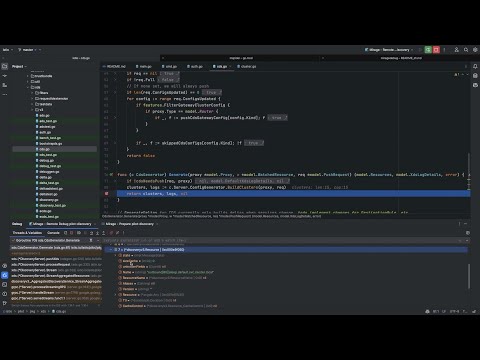Viewport: 480px width, 360px height.
Task: Click the UTF-8 encoding status widget
Action: pos(454,311)
